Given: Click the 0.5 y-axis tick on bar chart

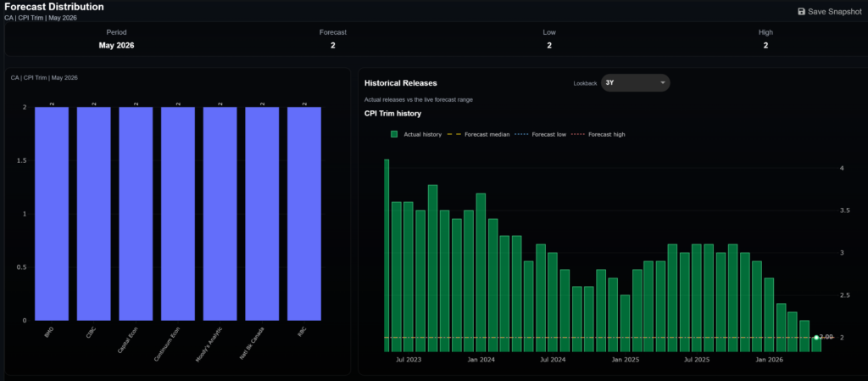Looking at the screenshot, I should tap(21, 267).
